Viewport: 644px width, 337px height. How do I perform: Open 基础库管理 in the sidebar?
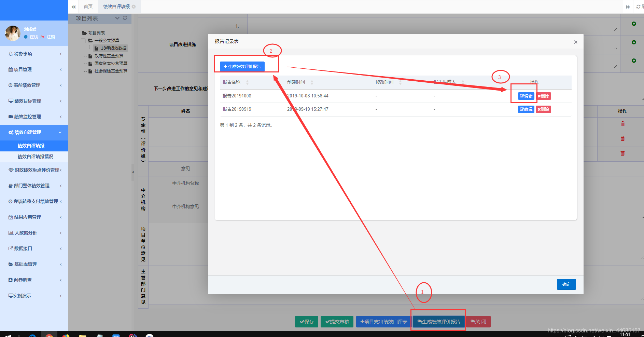click(x=34, y=264)
